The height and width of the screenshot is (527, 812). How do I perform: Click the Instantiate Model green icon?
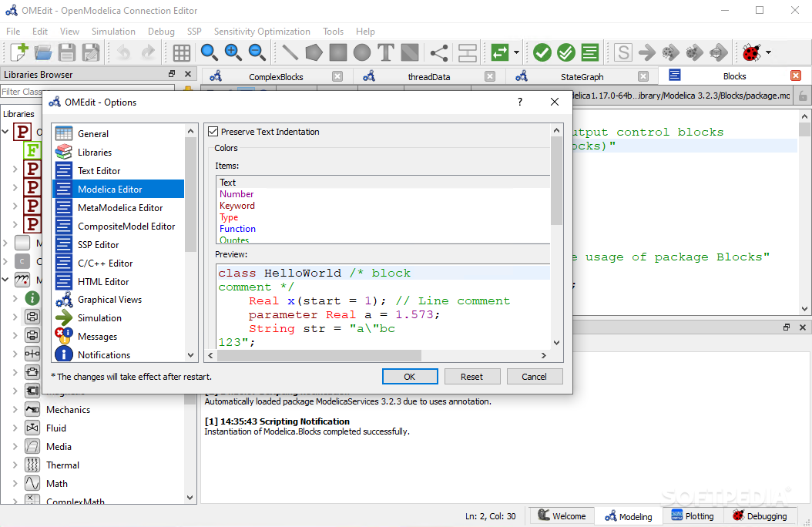(x=590, y=52)
